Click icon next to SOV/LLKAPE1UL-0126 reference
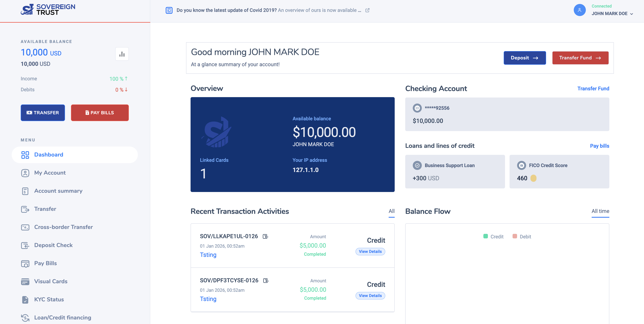Image resolution: width=644 pixels, height=324 pixels. click(x=265, y=236)
